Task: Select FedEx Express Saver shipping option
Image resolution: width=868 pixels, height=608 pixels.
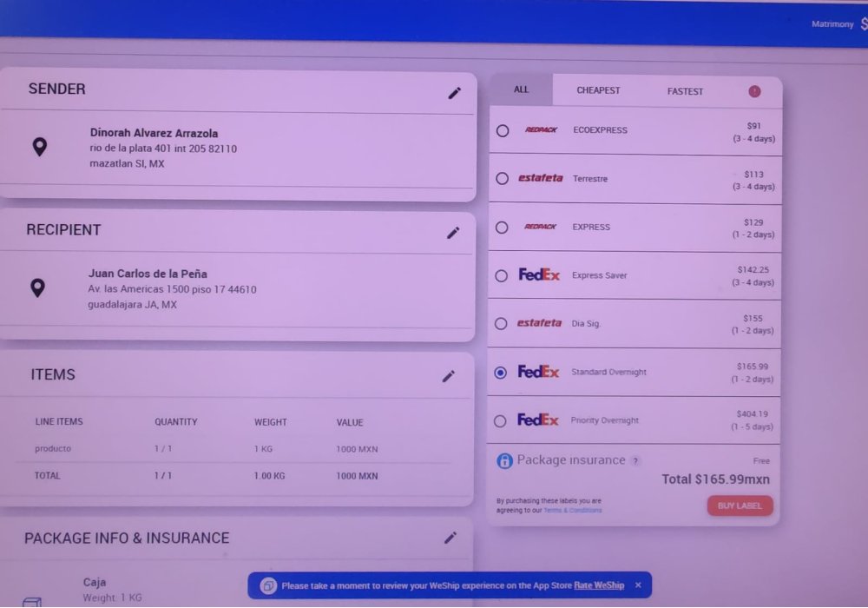Action: (501, 275)
